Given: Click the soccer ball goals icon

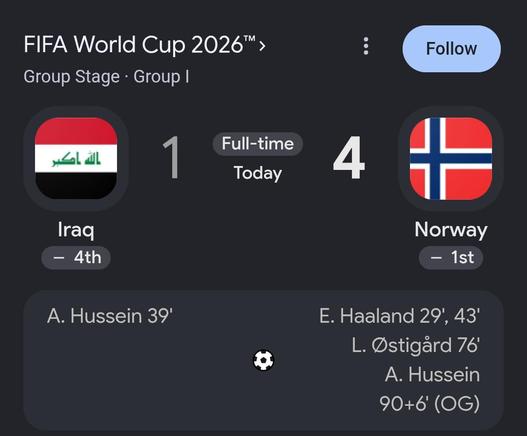Looking at the screenshot, I should [264, 360].
